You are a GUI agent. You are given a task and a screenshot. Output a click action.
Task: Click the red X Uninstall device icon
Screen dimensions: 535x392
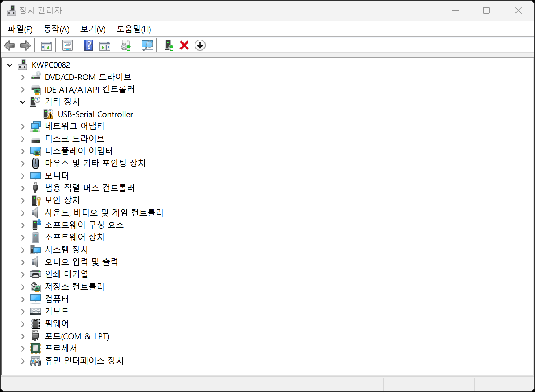184,45
